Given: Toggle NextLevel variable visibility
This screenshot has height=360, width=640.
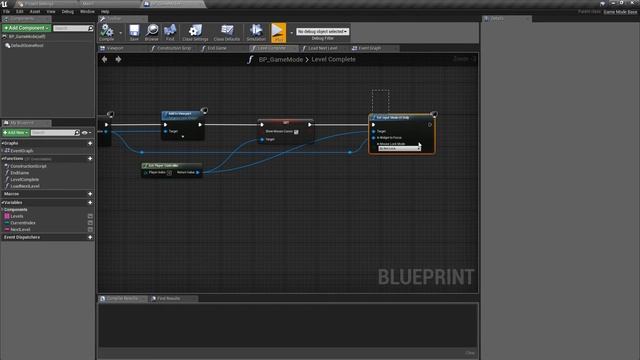Looking at the screenshot, I should click(90, 229).
